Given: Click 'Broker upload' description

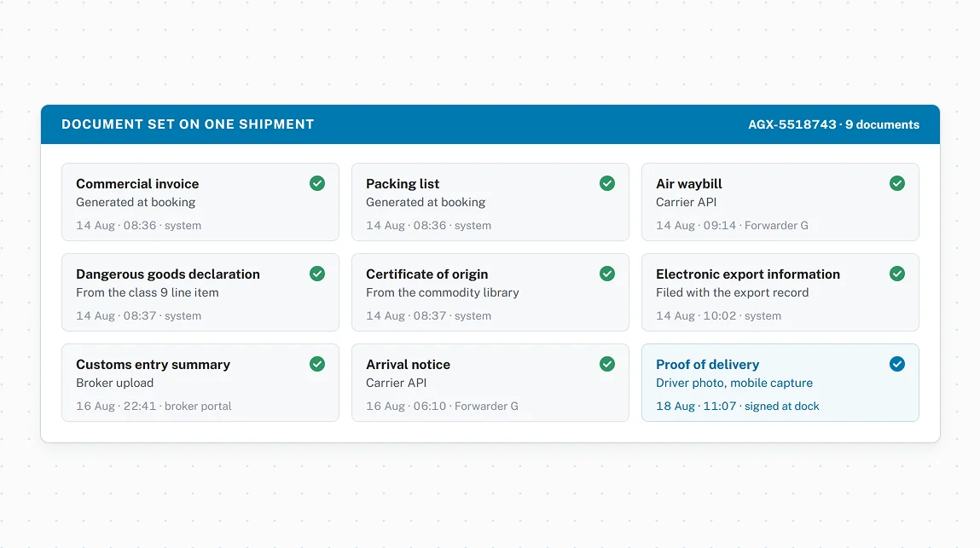Looking at the screenshot, I should tap(115, 383).
